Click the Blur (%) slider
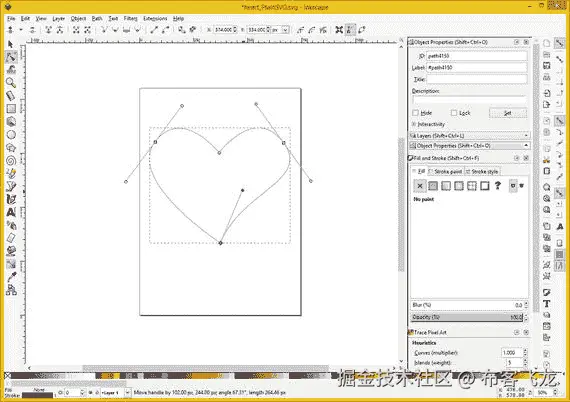Screen dimensions: 570x402 (x=467, y=305)
